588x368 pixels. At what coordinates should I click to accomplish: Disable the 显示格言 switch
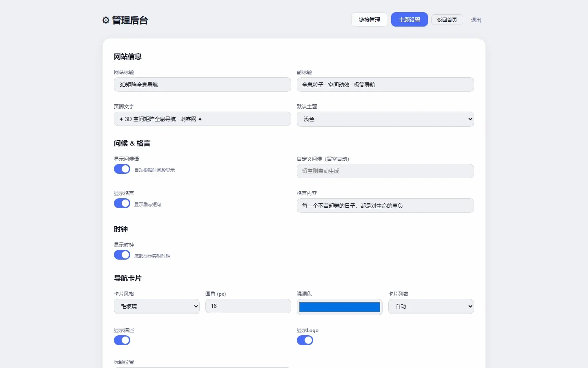(x=122, y=203)
